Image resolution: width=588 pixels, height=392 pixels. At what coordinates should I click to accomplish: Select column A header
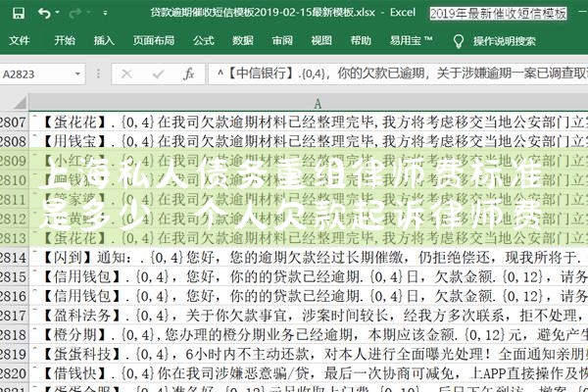click(x=309, y=103)
